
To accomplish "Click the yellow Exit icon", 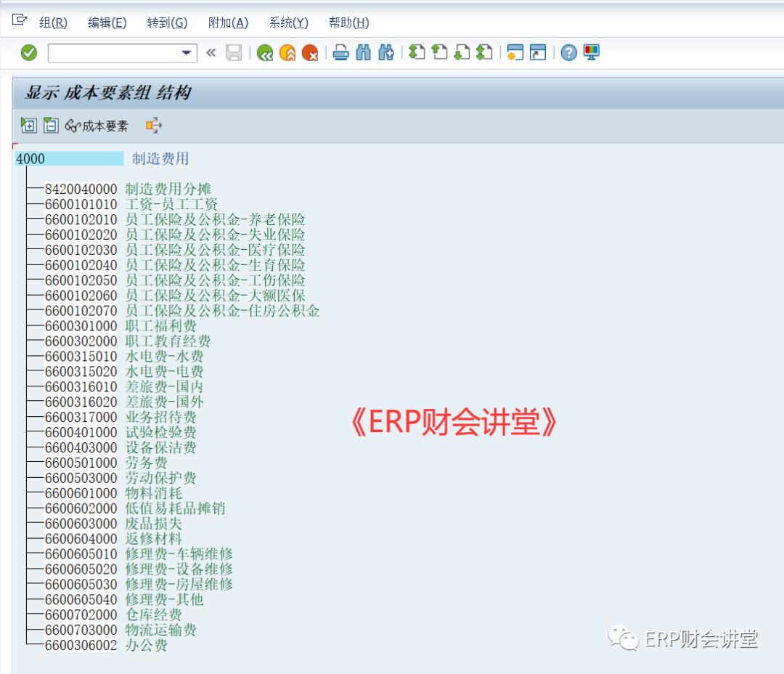I will (x=287, y=53).
